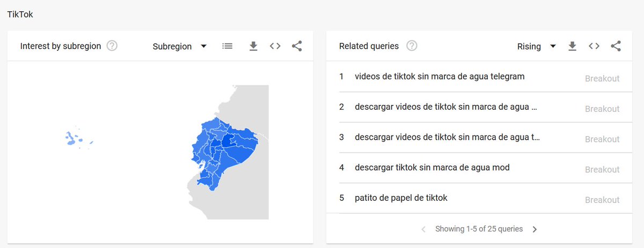Open query 'descargar tiktok sin marca de agua mod'
Viewport: 644px width, 248px height.
[x=432, y=168]
